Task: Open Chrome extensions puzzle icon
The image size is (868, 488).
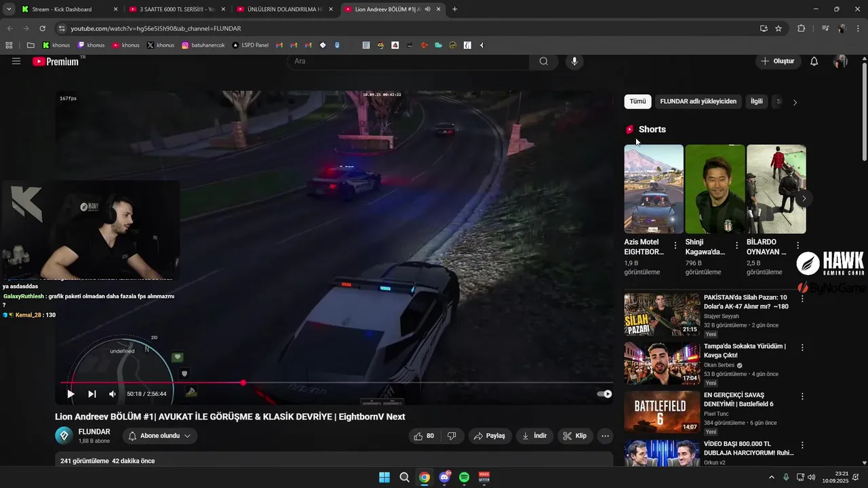Action: click(x=802, y=28)
